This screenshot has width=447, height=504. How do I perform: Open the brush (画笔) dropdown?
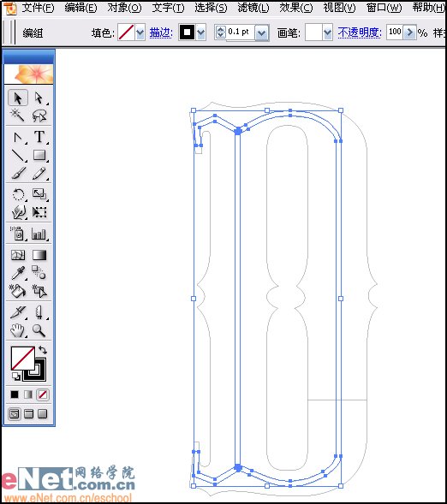[x=327, y=33]
